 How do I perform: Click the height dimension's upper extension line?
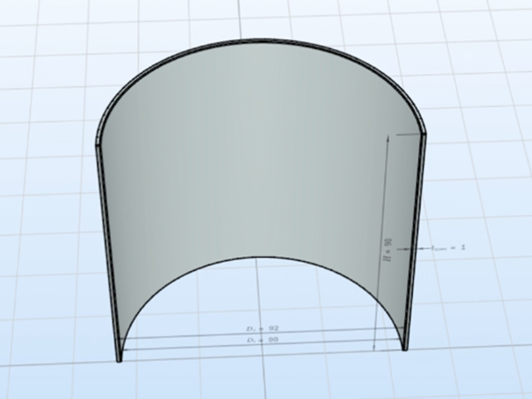pos(409,135)
